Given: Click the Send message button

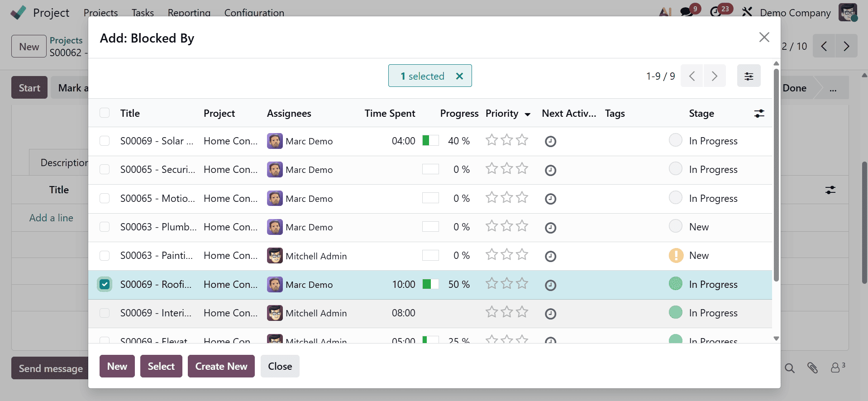Looking at the screenshot, I should [50, 368].
